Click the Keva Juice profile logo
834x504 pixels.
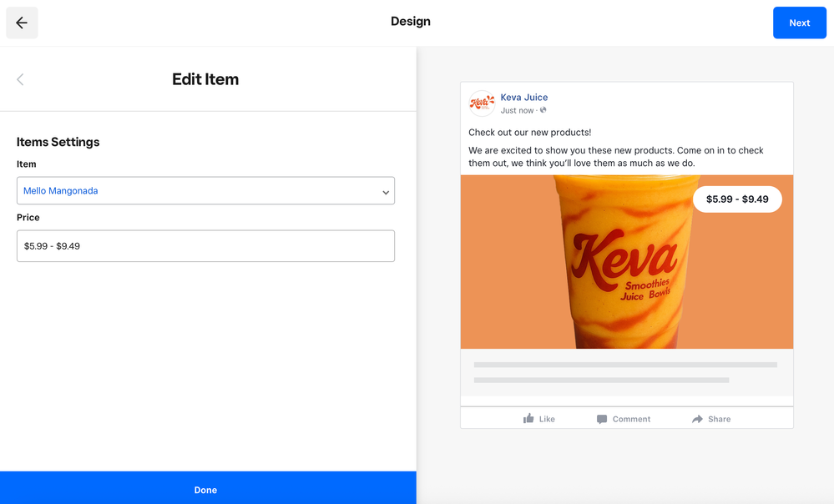[x=482, y=103]
